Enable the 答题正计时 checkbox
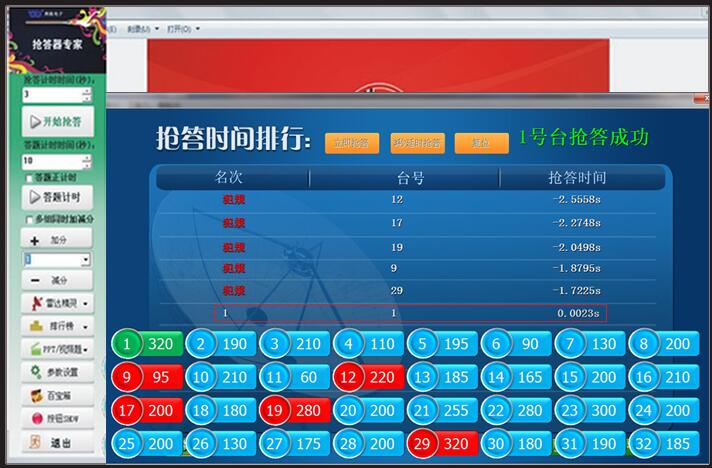This screenshot has width=712, height=468. click(x=28, y=178)
